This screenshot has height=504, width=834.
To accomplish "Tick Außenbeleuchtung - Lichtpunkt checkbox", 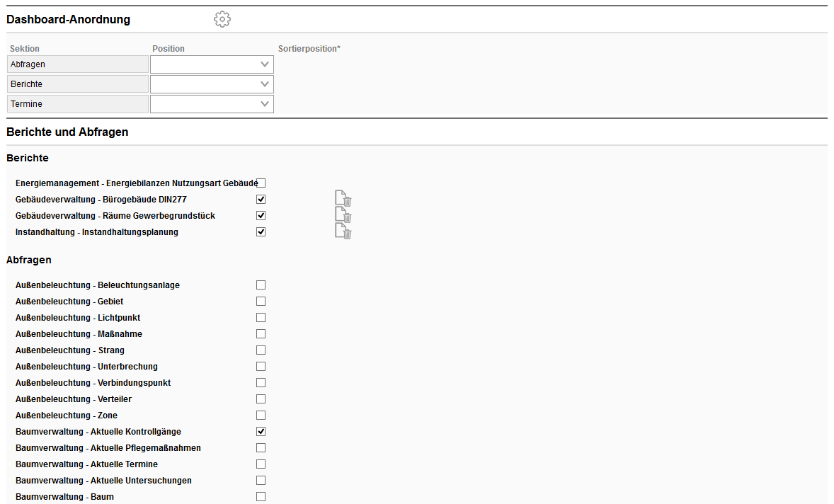I will click(x=261, y=318).
